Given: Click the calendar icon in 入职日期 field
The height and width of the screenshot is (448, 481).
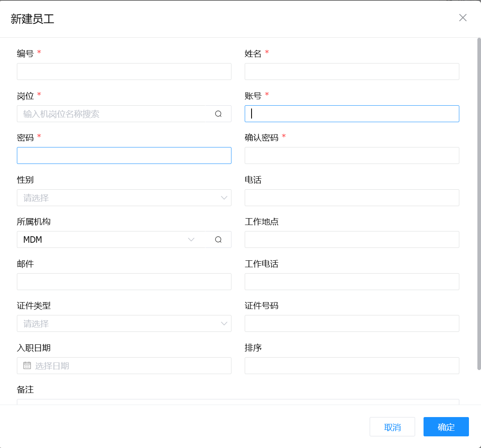Looking at the screenshot, I should point(27,366).
